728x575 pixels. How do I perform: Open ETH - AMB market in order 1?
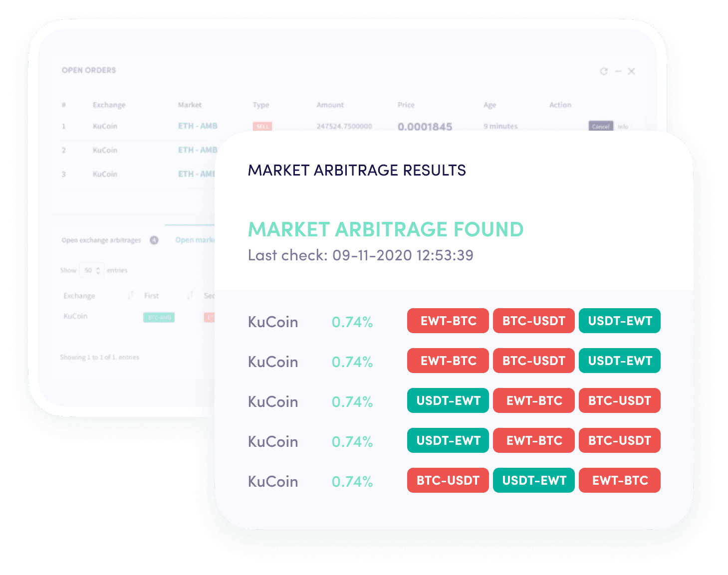pyautogui.click(x=198, y=126)
